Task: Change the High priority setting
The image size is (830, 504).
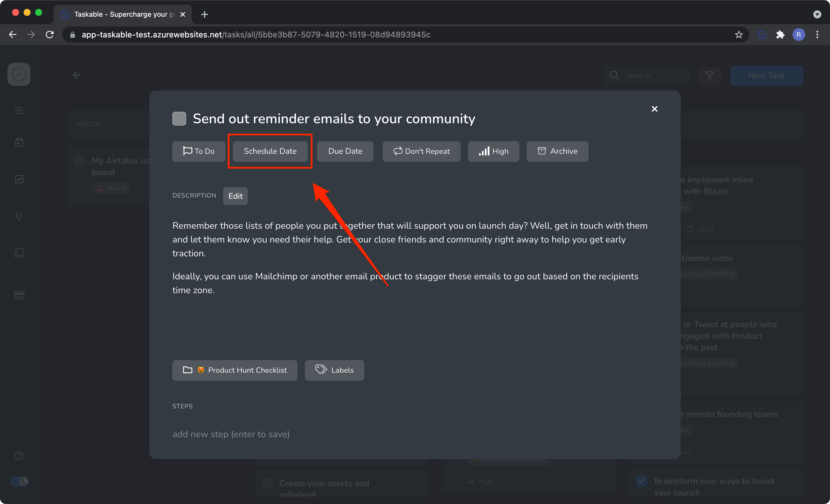Action: pos(493,151)
